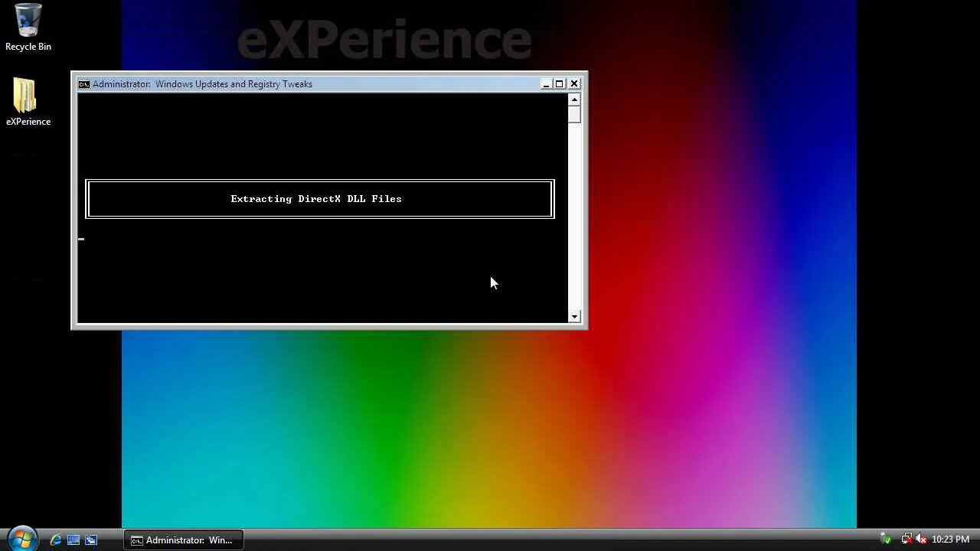Image resolution: width=980 pixels, height=551 pixels.
Task: Select the eXPerience folder on the desktop
Action: pyautogui.click(x=28, y=102)
